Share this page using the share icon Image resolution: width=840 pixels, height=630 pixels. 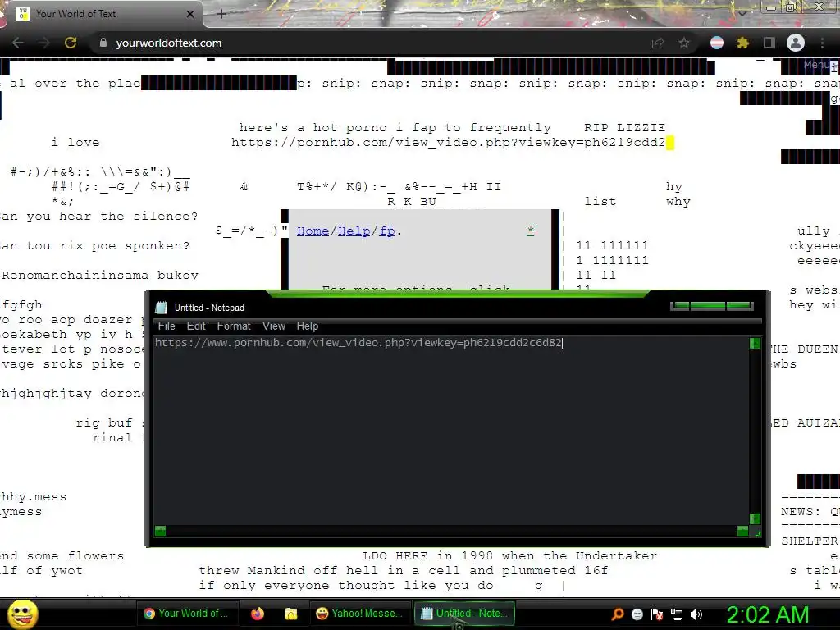[657, 43]
